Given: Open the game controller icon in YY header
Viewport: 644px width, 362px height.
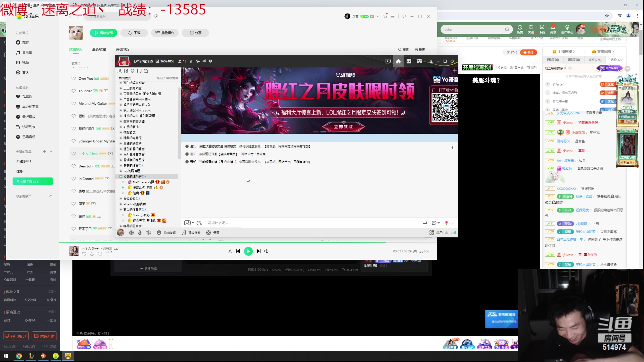Looking at the screenshot, I should coord(419,61).
